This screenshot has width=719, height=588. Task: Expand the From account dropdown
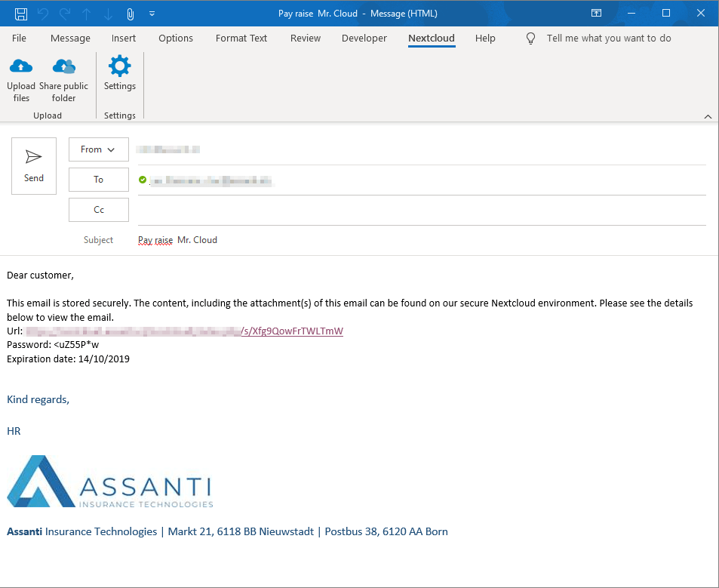99,149
